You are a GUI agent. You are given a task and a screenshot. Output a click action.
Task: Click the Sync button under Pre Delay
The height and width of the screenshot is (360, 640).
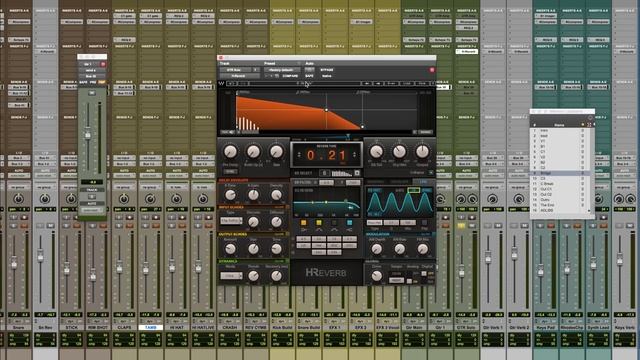(x=230, y=171)
